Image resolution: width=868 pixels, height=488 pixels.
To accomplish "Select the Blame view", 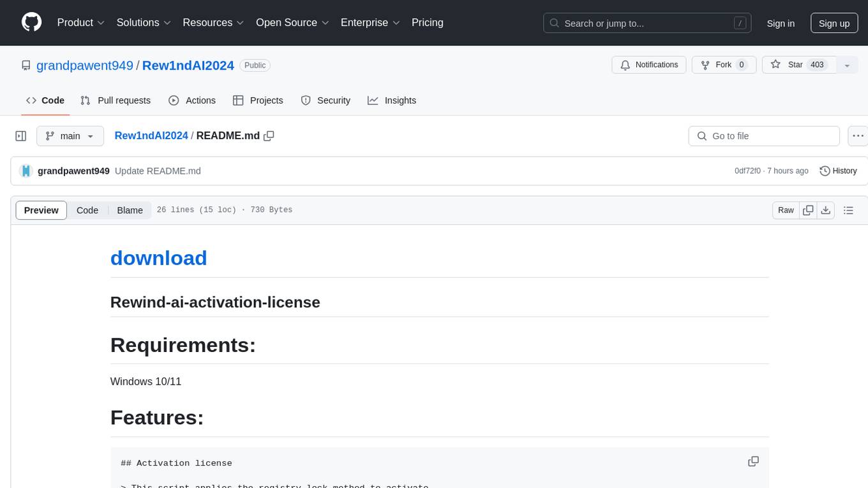I will click(130, 210).
